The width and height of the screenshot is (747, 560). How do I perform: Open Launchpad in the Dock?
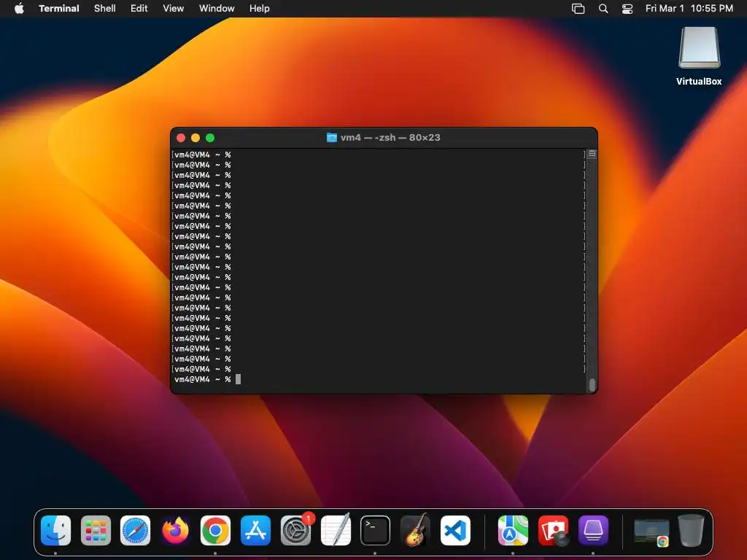coord(96,530)
